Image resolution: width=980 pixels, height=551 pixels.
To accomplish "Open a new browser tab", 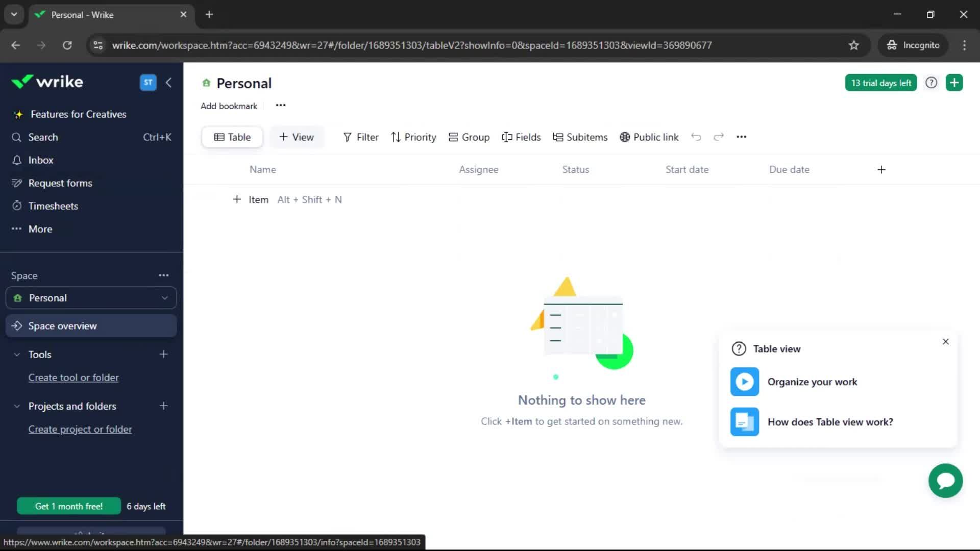I will coord(209,14).
